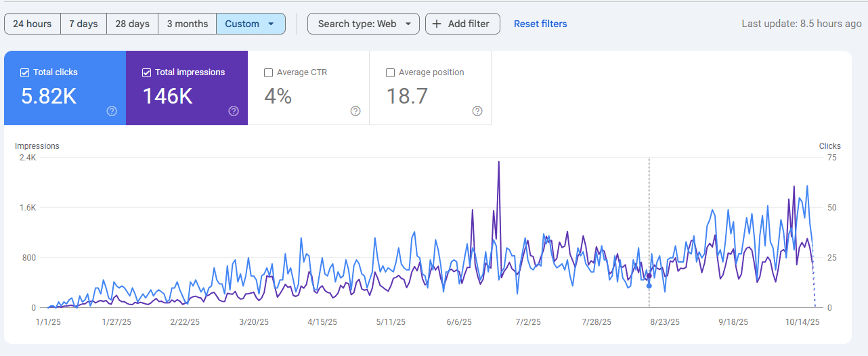Uncheck the Total clicks checkbox
The image size is (868, 356).
[x=25, y=72]
